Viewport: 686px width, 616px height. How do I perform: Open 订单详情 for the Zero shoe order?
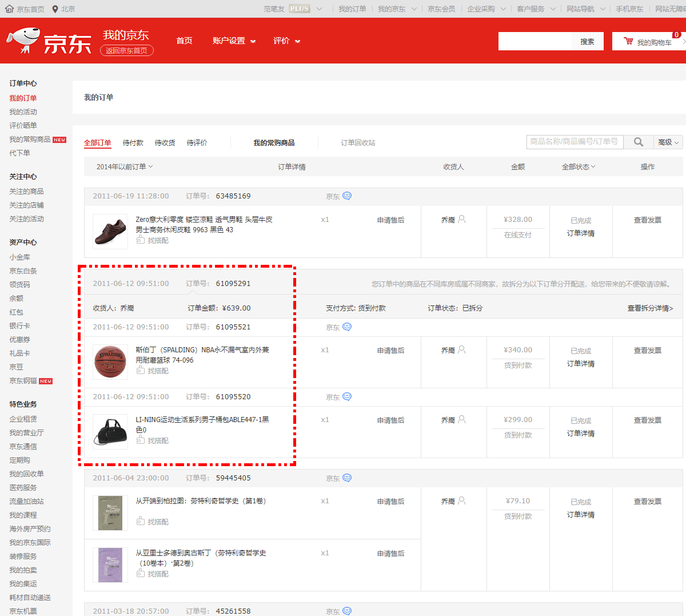[581, 233]
